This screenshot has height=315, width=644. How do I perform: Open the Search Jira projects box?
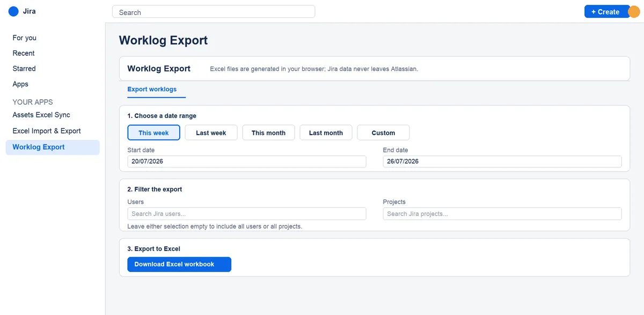click(502, 214)
